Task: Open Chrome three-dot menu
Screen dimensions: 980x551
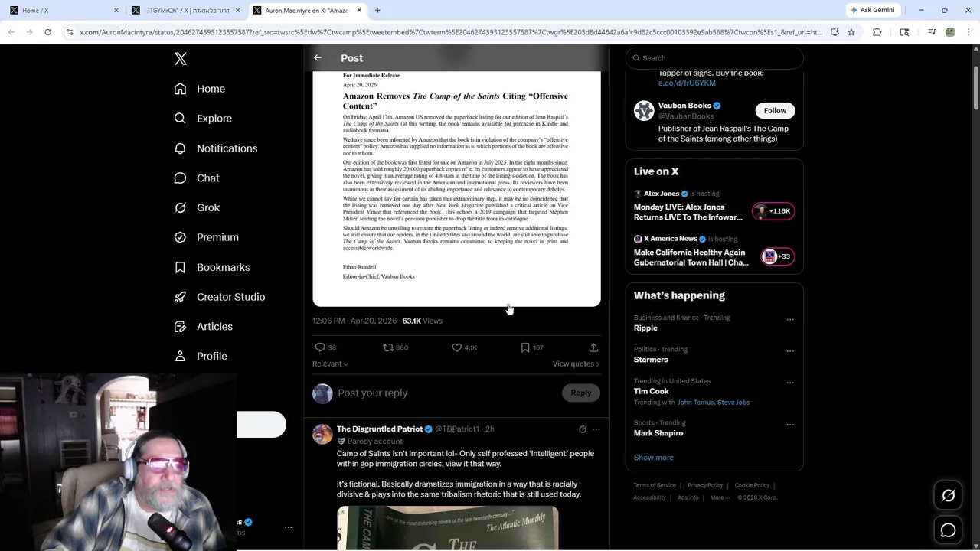Action: coord(968,32)
